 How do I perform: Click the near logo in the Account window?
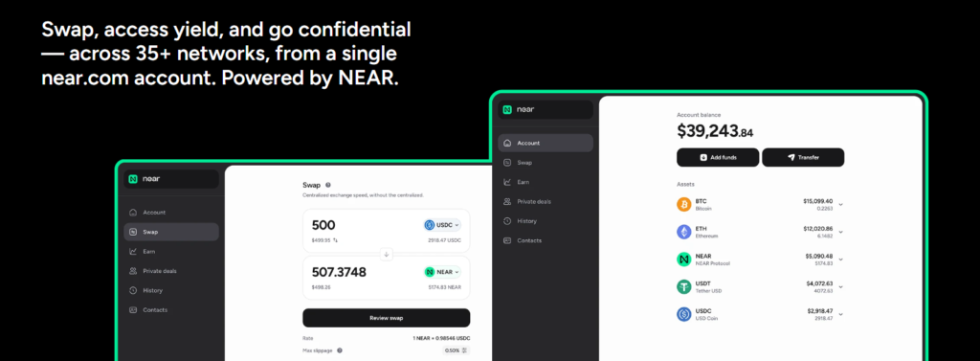coord(518,109)
